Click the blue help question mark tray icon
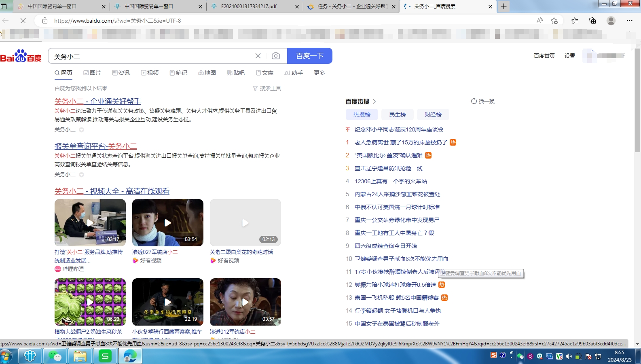 click(503, 355)
